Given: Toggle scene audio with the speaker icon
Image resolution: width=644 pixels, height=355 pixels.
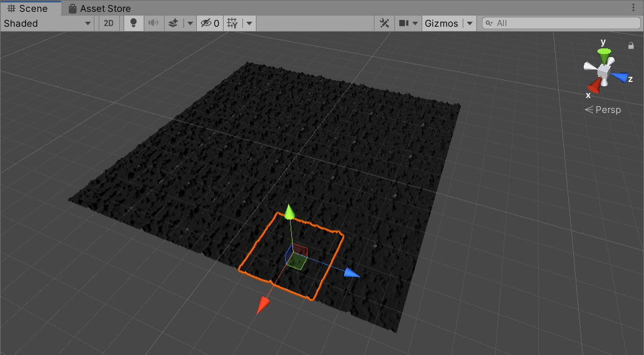Looking at the screenshot, I should (153, 24).
